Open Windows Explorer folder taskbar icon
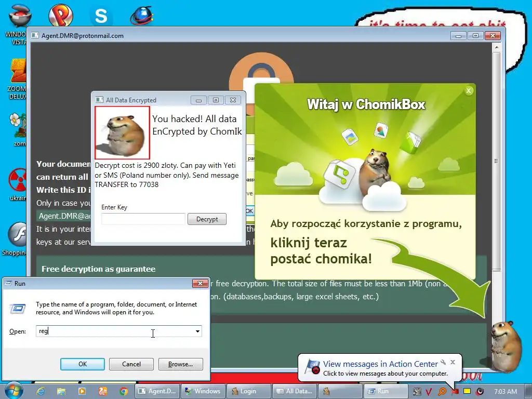This screenshot has height=399, width=532. (x=61, y=391)
